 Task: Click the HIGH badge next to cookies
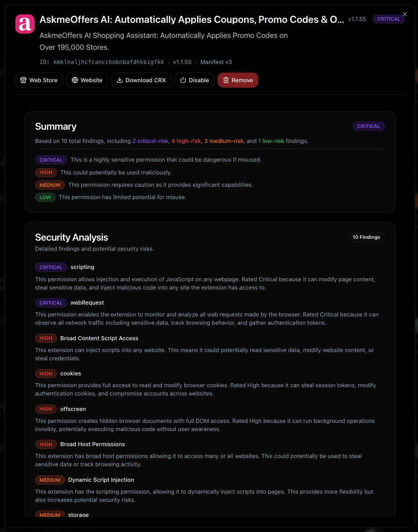click(46, 374)
